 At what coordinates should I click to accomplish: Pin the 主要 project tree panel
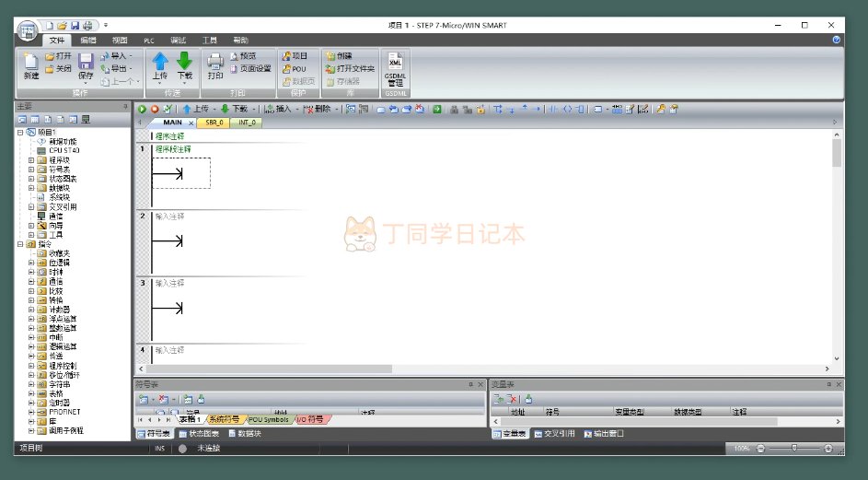[125, 107]
